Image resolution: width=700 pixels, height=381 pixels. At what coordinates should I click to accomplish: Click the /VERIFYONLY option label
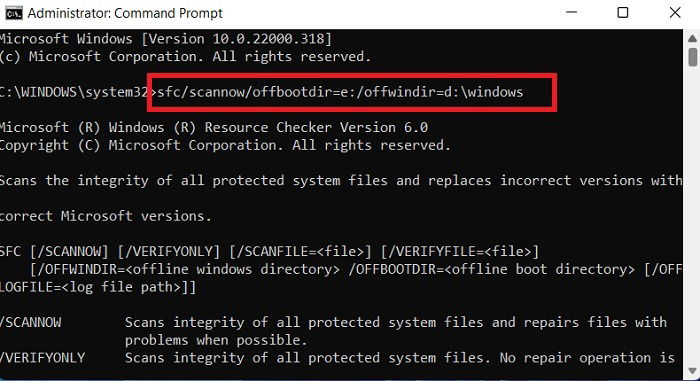pos(43,358)
